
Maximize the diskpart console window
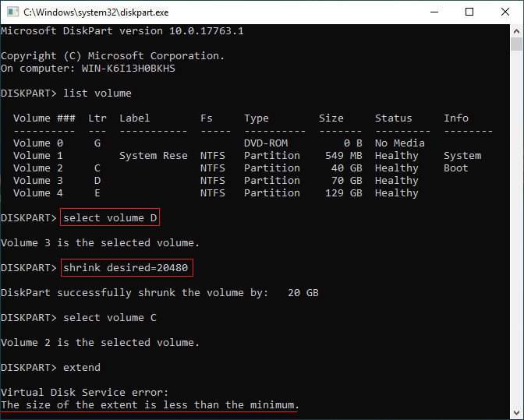pos(469,12)
